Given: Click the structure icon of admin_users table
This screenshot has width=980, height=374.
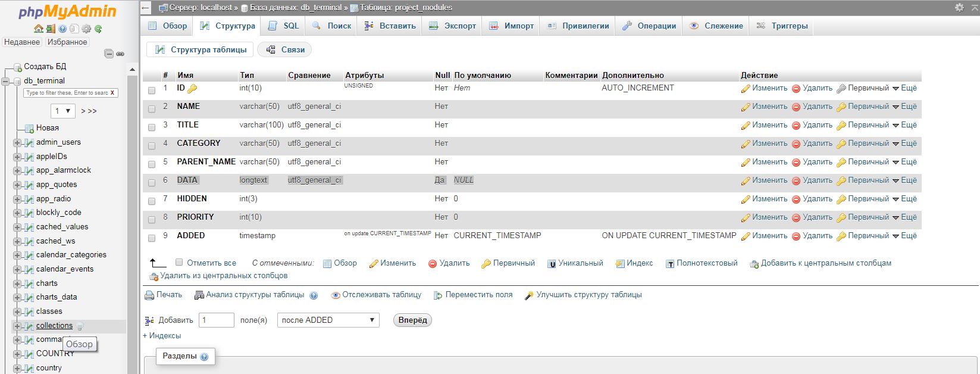Looking at the screenshot, I should pos(29,142).
